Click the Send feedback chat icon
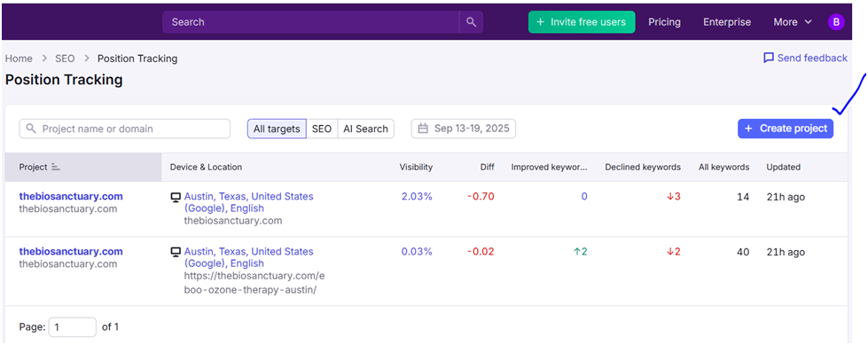This screenshot has height=345, width=868. coord(769,58)
